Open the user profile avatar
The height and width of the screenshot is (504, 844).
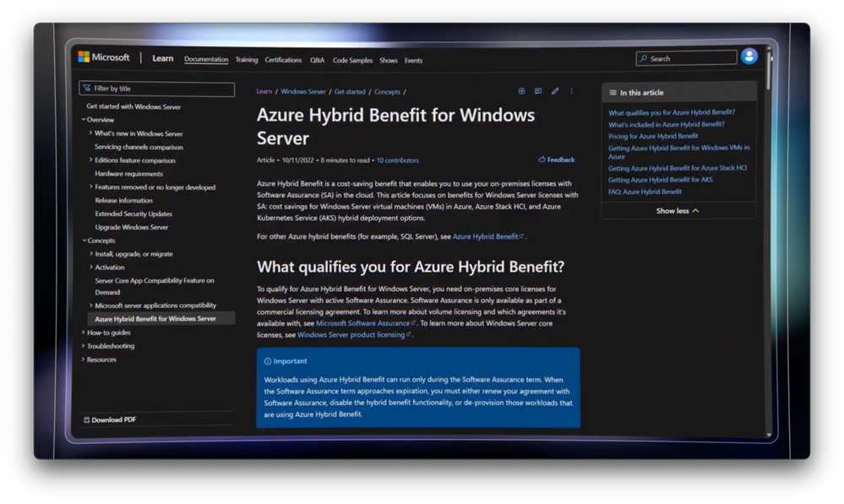749,57
